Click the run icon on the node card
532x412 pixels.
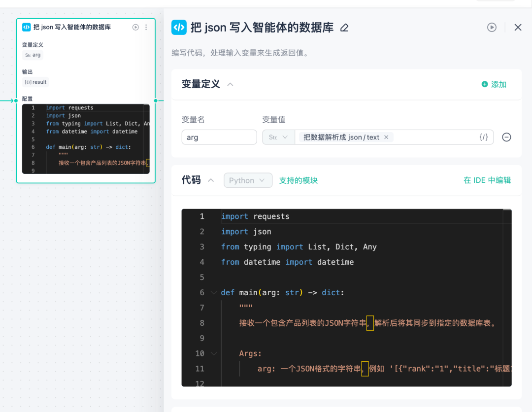coord(135,28)
